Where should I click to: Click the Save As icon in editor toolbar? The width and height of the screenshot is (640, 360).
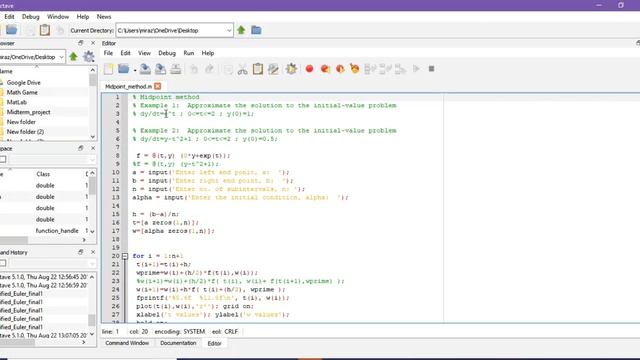pyautogui.click(x=160, y=69)
